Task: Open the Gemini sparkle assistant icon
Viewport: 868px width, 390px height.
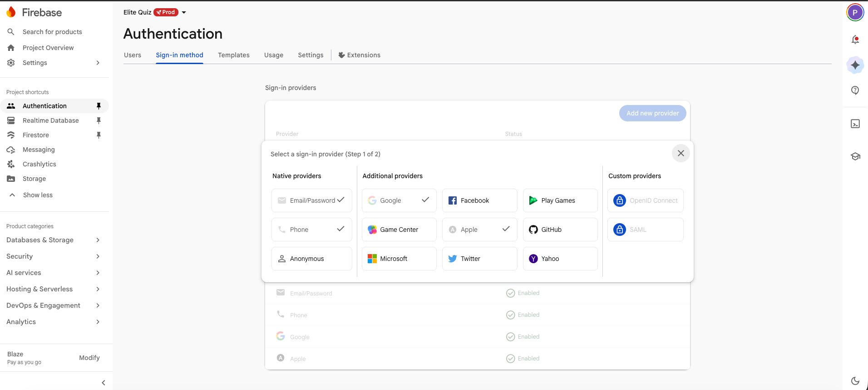Action: [x=855, y=65]
